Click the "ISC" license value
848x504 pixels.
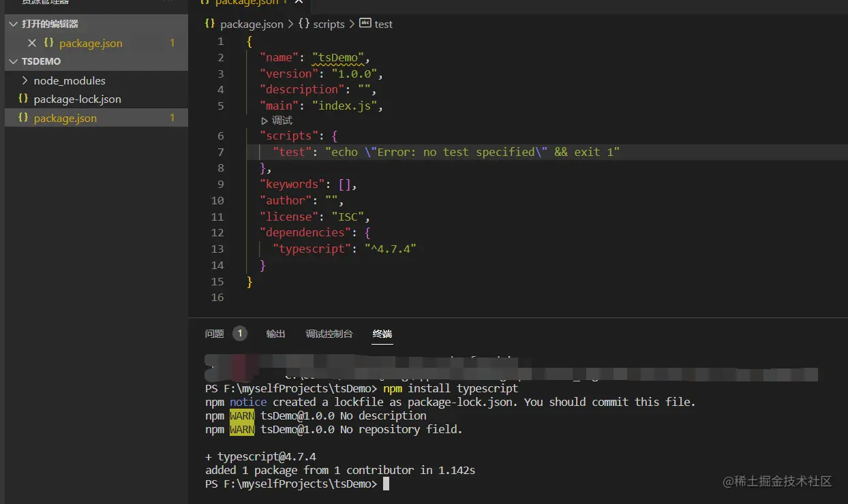348,217
